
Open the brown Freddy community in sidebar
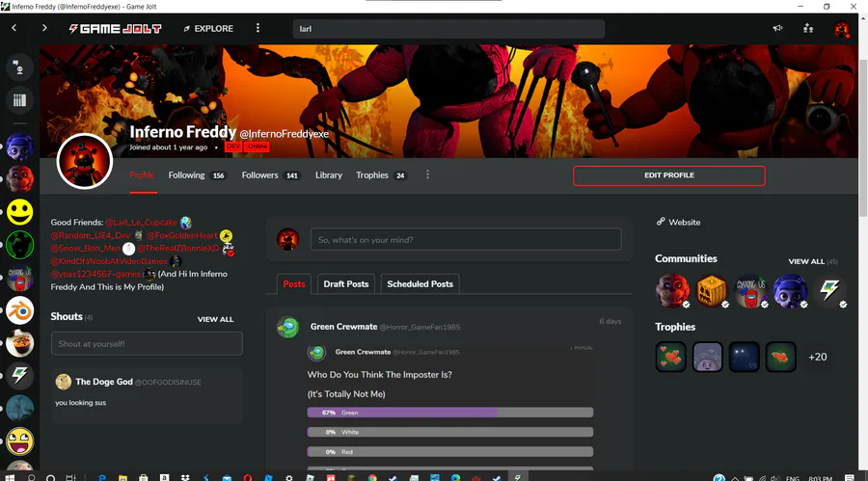[x=19, y=179]
